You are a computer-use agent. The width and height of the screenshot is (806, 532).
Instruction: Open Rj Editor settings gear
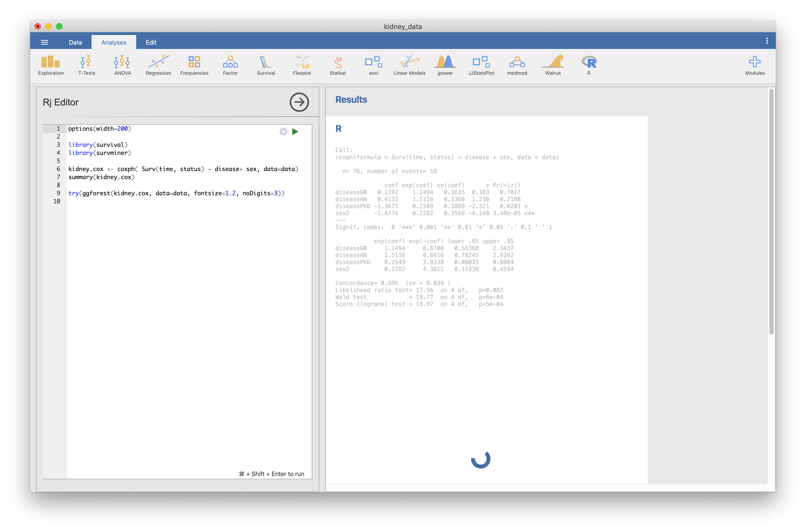[283, 132]
